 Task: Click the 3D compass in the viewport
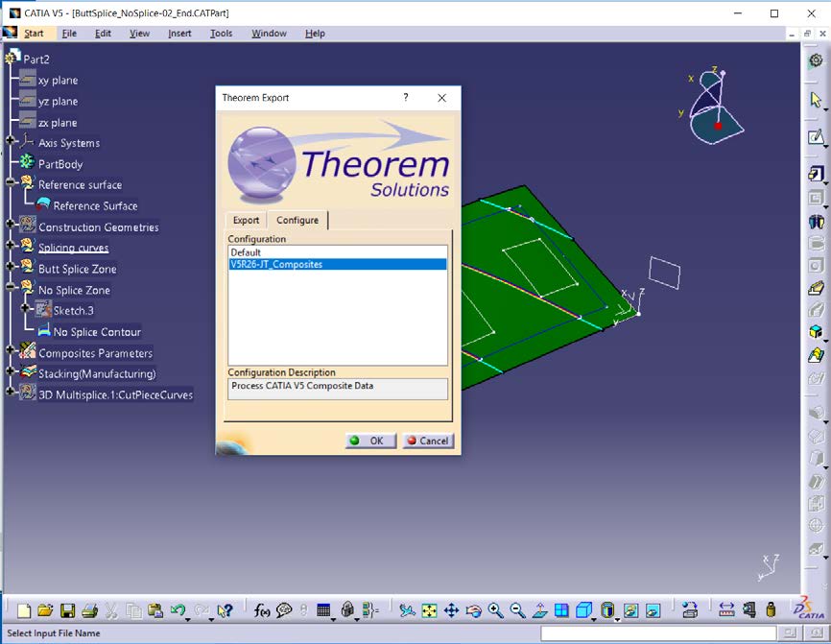coord(713,105)
